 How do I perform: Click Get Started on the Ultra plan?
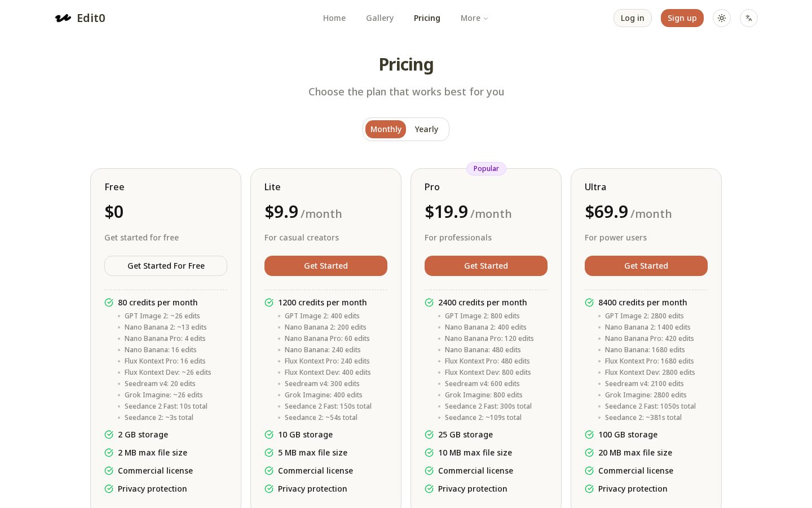click(x=646, y=266)
